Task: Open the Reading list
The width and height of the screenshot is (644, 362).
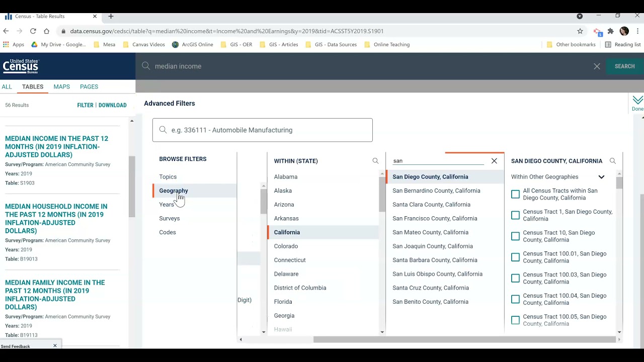Action: point(623,44)
